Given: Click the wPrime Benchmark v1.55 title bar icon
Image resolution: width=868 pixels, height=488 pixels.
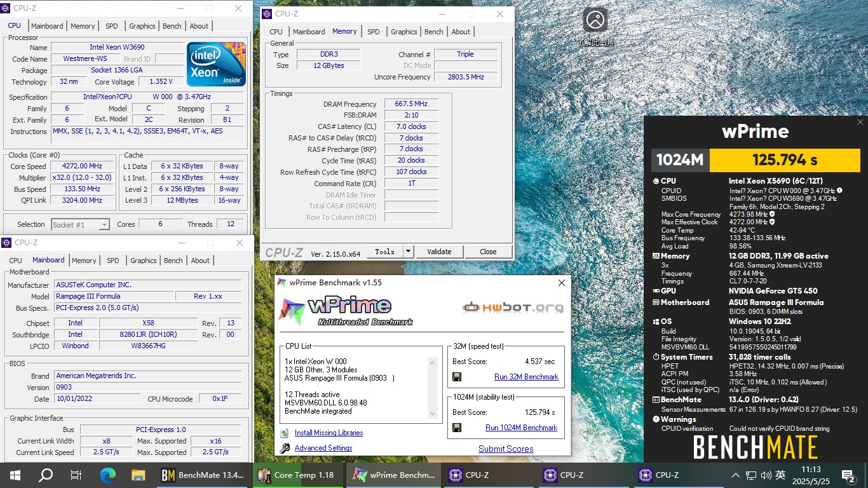Looking at the screenshot, I should (x=283, y=283).
